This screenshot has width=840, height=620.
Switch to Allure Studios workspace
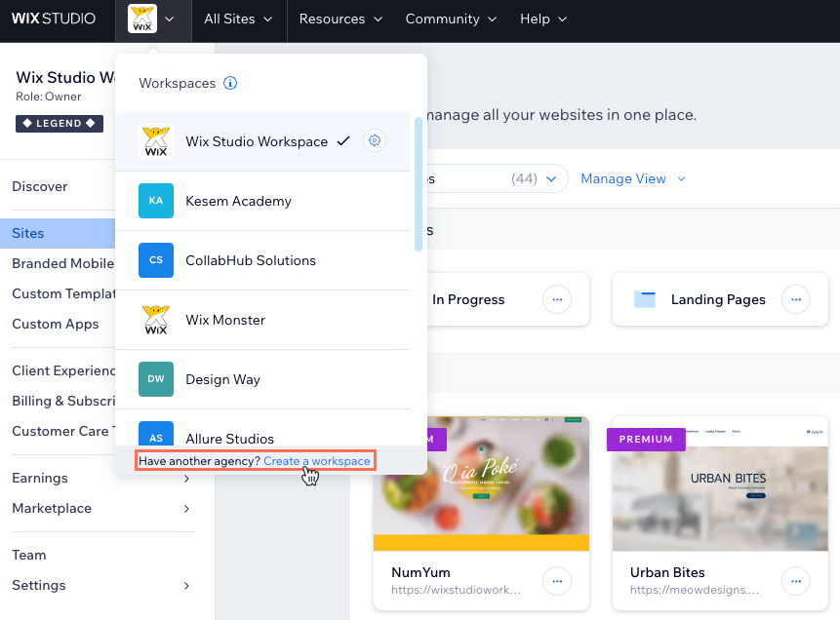[262, 428]
